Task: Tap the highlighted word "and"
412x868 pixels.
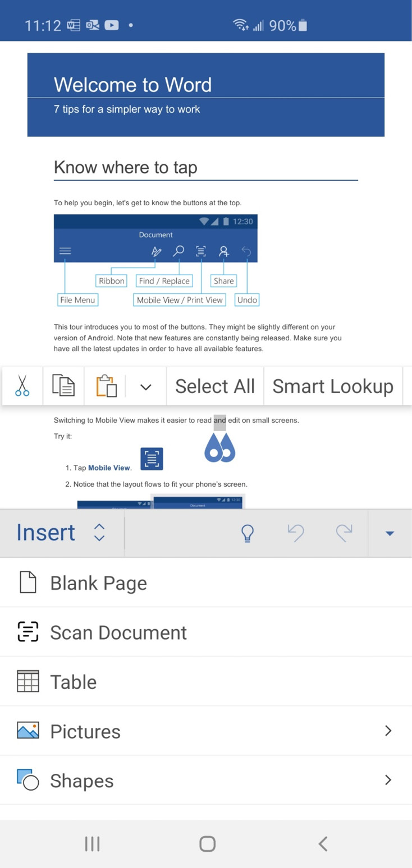Action: (220, 420)
